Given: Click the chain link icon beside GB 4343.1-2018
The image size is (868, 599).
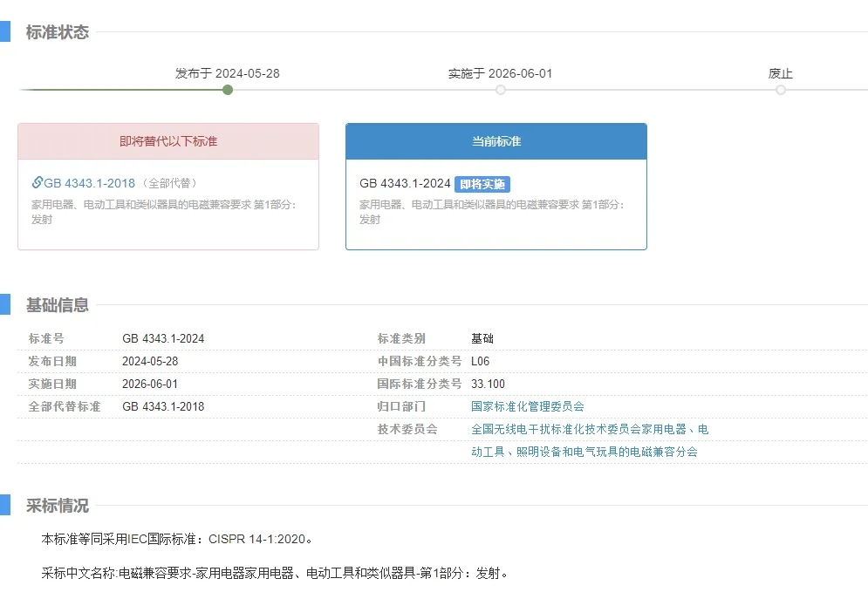Looking at the screenshot, I should [x=37, y=183].
